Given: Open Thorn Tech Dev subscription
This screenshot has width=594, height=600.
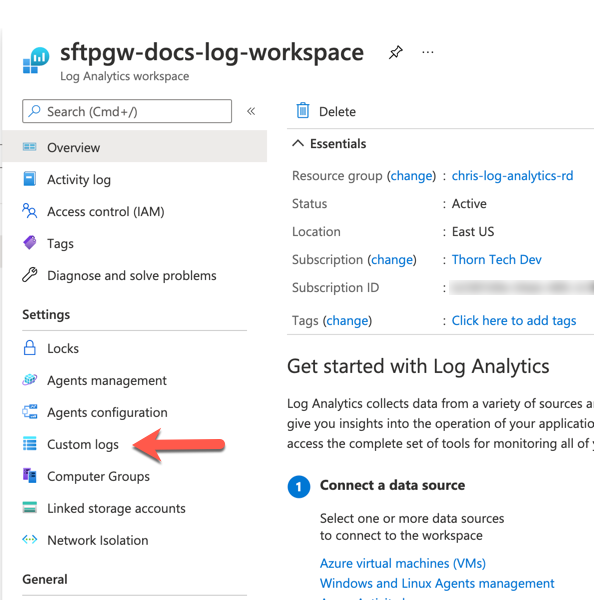Looking at the screenshot, I should pos(496,260).
